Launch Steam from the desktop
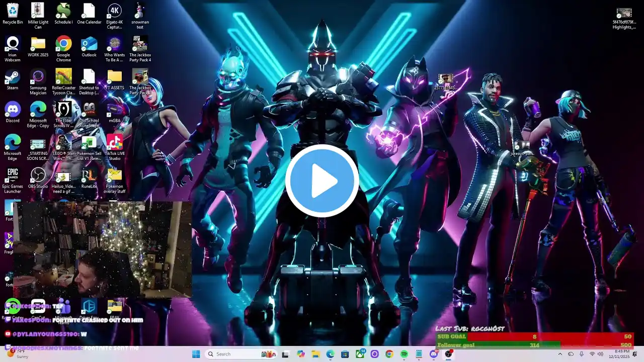This screenshot has height=362, width=644. (x=13, y=79)
